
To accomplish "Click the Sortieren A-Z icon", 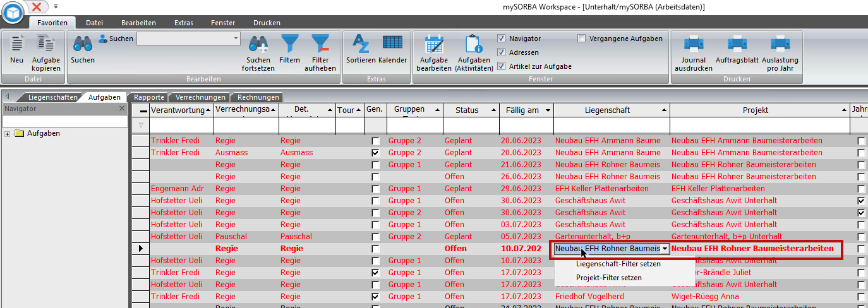I will click(x=361, y=44).
